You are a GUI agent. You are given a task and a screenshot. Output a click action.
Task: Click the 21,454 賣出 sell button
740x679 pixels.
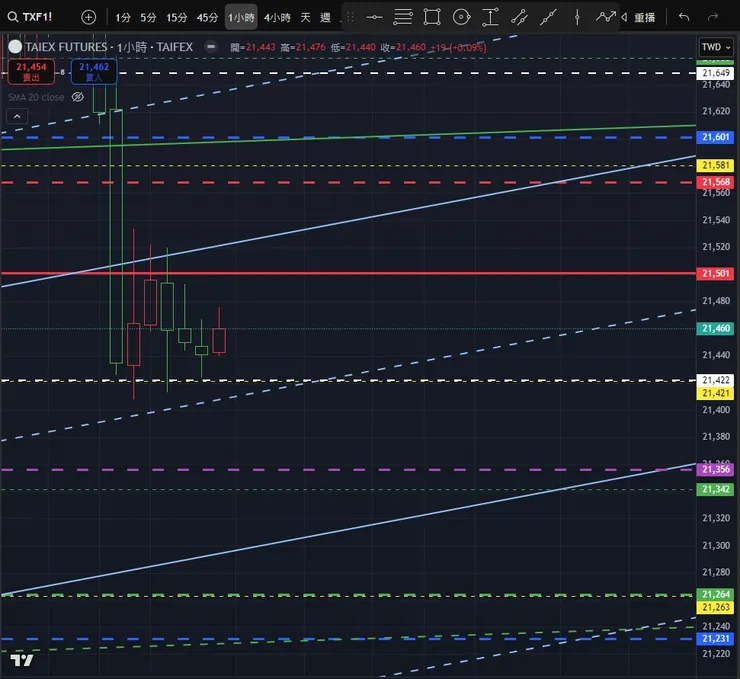pyautogui.click(x=31, y=72)
